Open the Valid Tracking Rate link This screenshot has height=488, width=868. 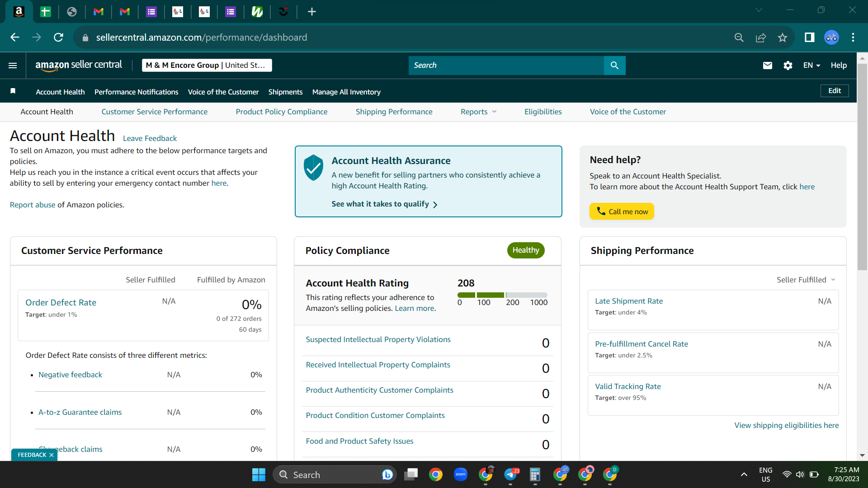click(x=628, y=386)
